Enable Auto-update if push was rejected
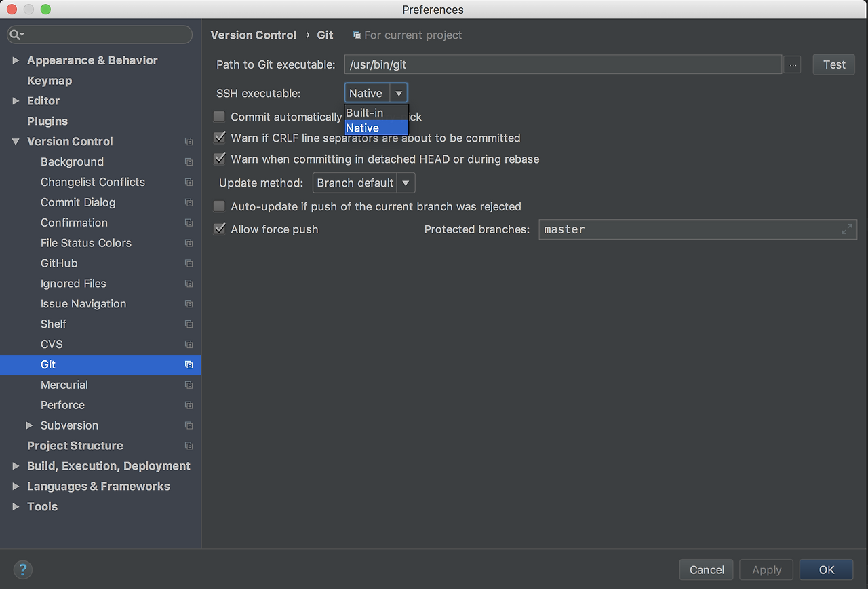This screenshot has width=868, height=589. pyautogui.click(x=219, y=206)
